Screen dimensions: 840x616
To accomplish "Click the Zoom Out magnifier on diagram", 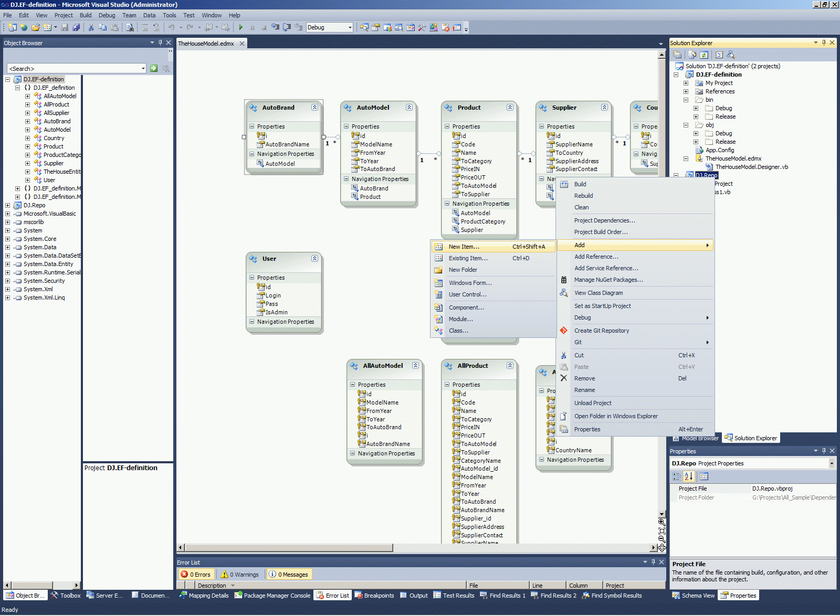I will [x=662, y=539].
